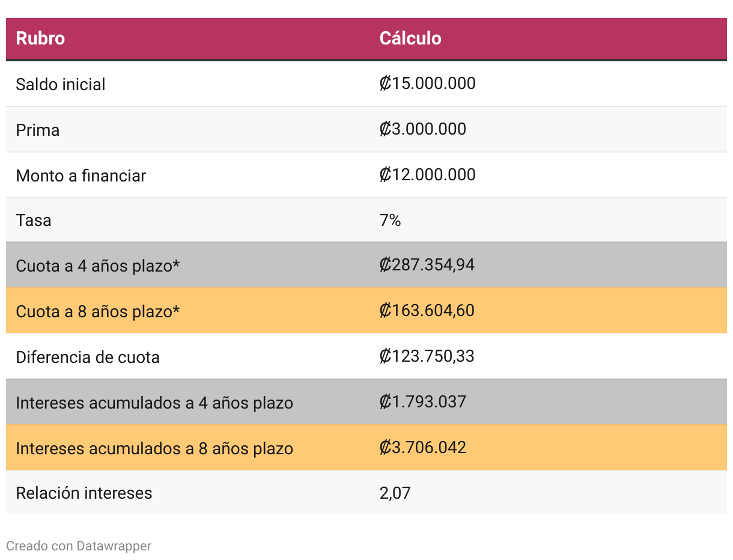Image resolution: width=733 pixels, height=560 pixels.
Task: Select the Monto a financiar label
Action: click(81, 175)
